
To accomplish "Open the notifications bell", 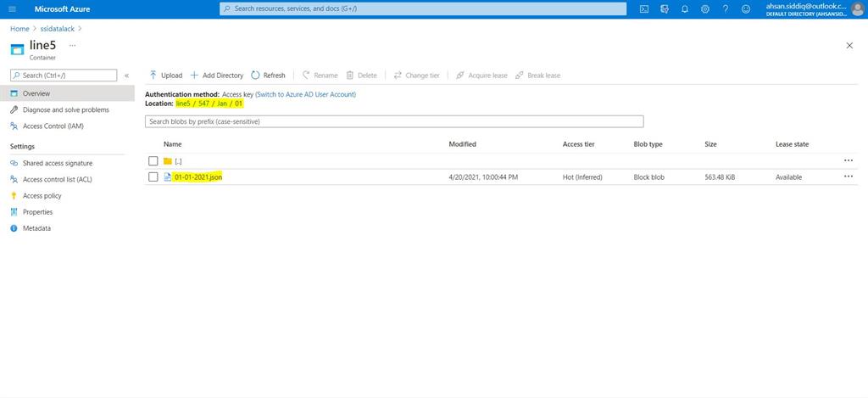I will tap(685, 8).
